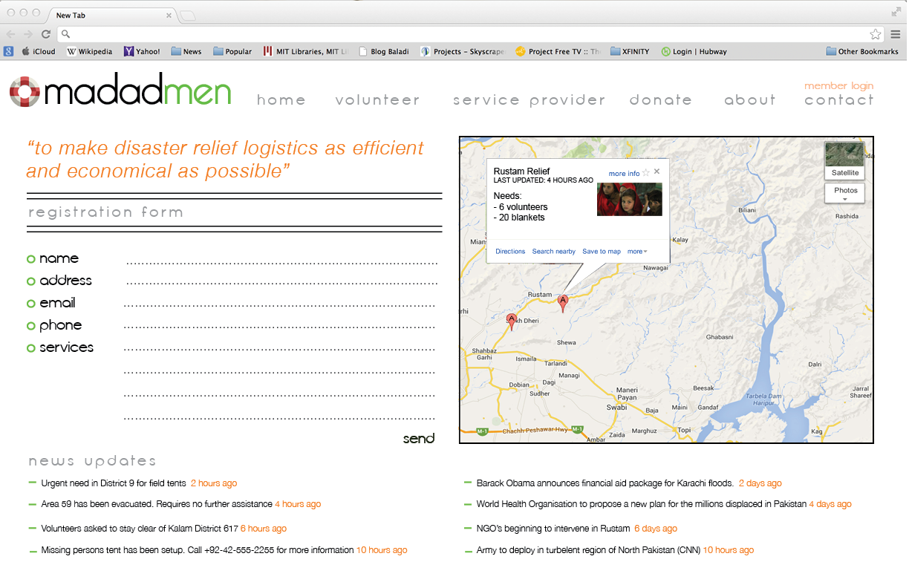Expand the 'more' dropdown in info window
The width and height of the screenshot is (909, 588).
637,252
